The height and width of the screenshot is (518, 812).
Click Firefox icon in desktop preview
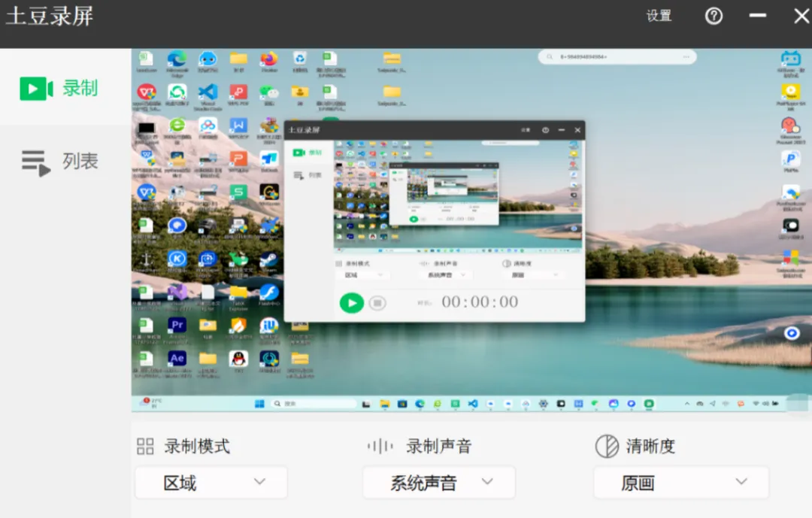(269, 59)
